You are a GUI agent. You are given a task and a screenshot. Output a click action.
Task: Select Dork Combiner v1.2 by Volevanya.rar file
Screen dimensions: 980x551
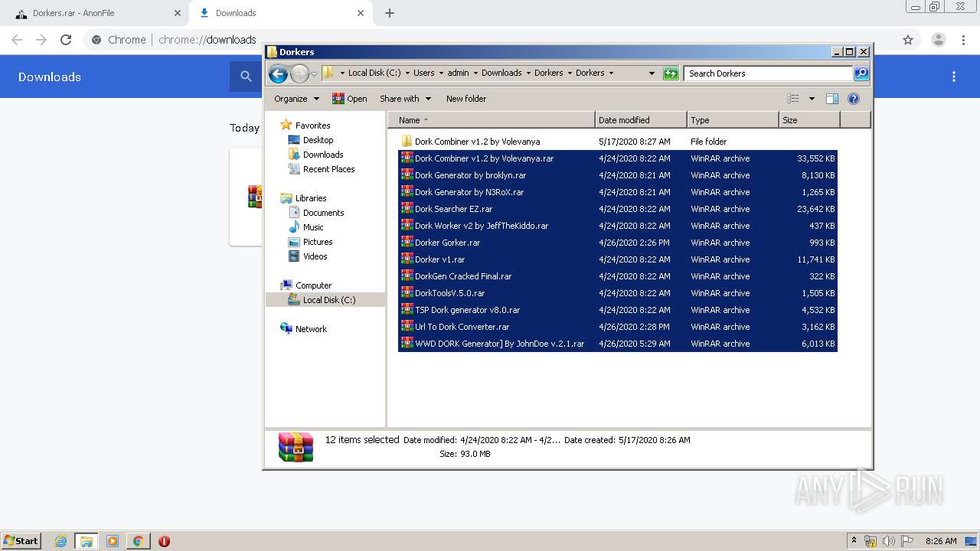[618, 158]
